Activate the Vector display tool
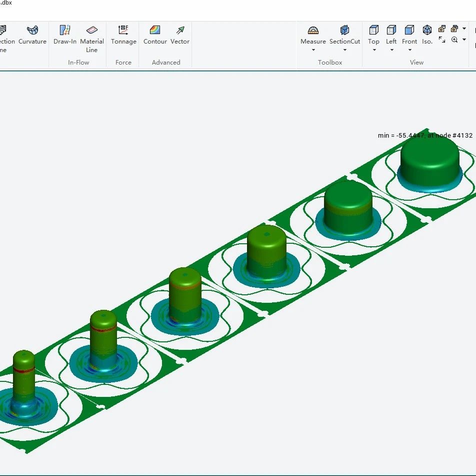Viewport: 476px width, 476px height. tap(179, 35)
